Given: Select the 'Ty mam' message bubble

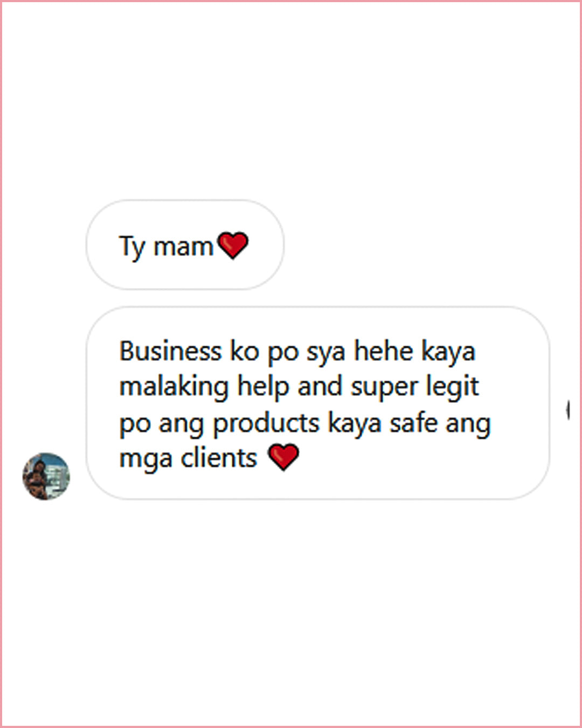Looking at the screenshot, I should point(185,245).
